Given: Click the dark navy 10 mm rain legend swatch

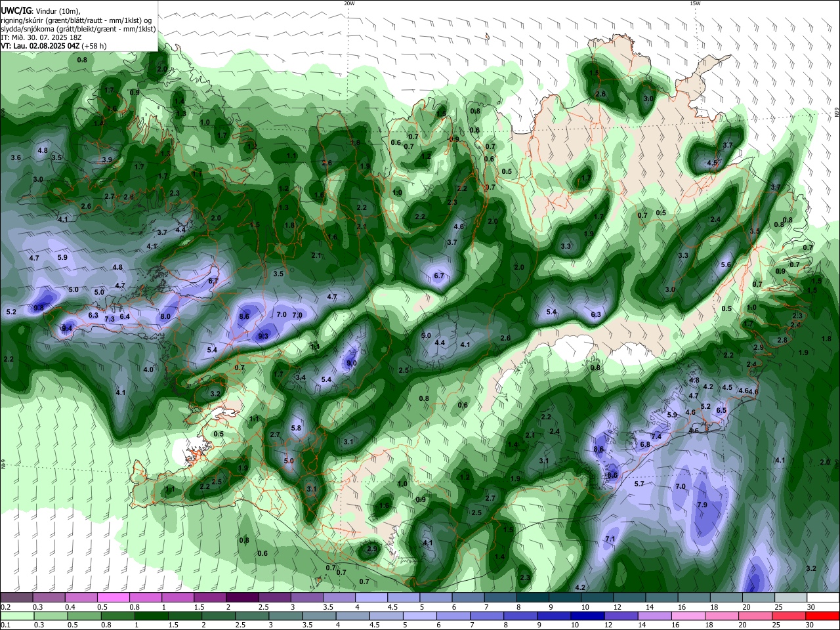Looking at the screenshot, I should pyautogui.click(x=587, y=616).
